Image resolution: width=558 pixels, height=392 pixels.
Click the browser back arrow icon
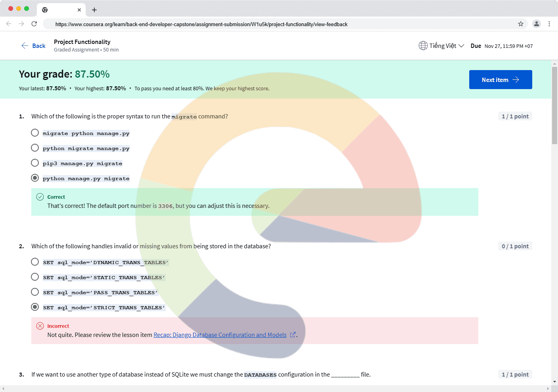pyautogui.click(x=9, y=24)
